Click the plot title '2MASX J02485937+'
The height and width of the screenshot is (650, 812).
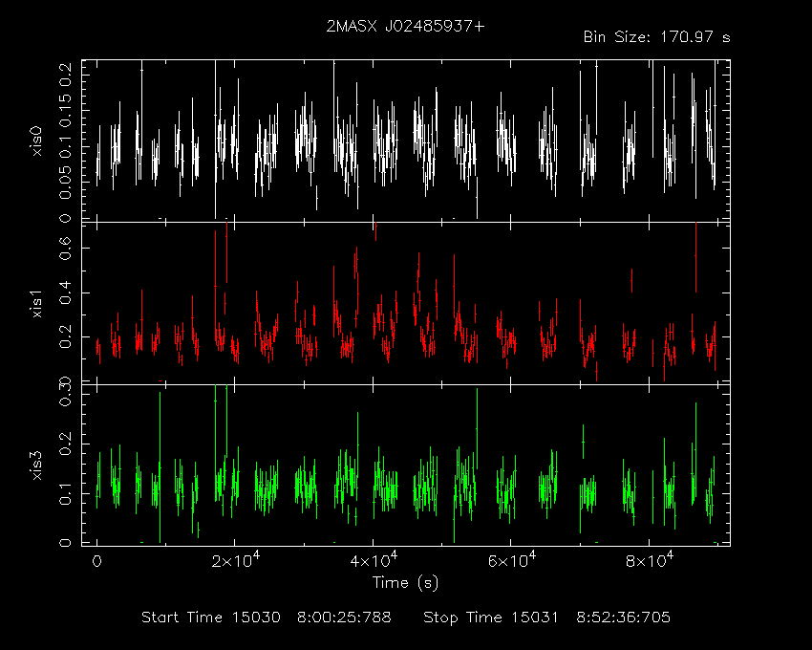405,27
